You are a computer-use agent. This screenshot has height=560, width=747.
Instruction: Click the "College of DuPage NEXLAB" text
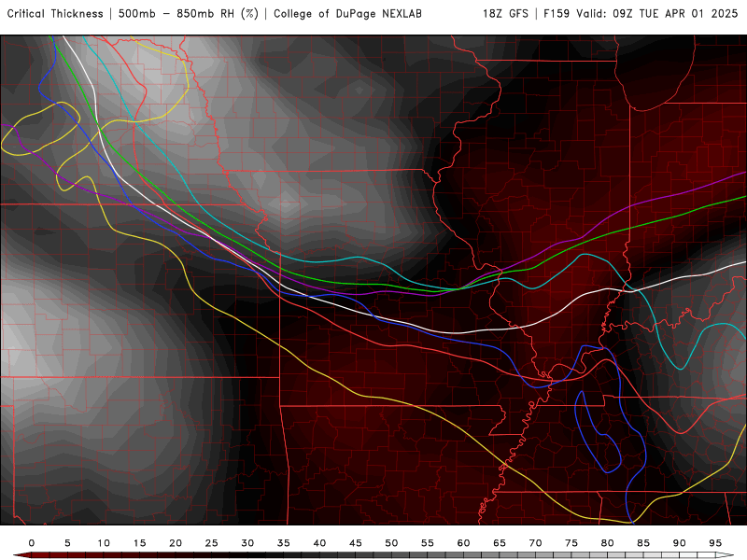point(347,14)
